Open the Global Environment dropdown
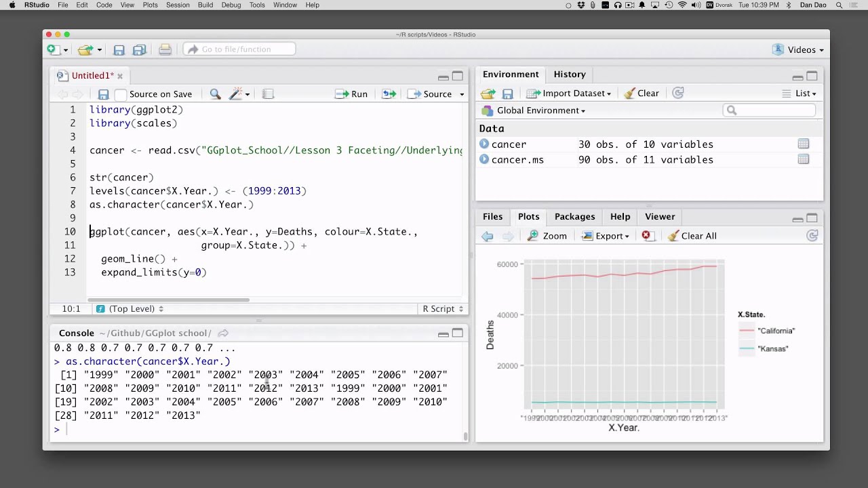Screen dimensions: 868x488 (534, 110)
